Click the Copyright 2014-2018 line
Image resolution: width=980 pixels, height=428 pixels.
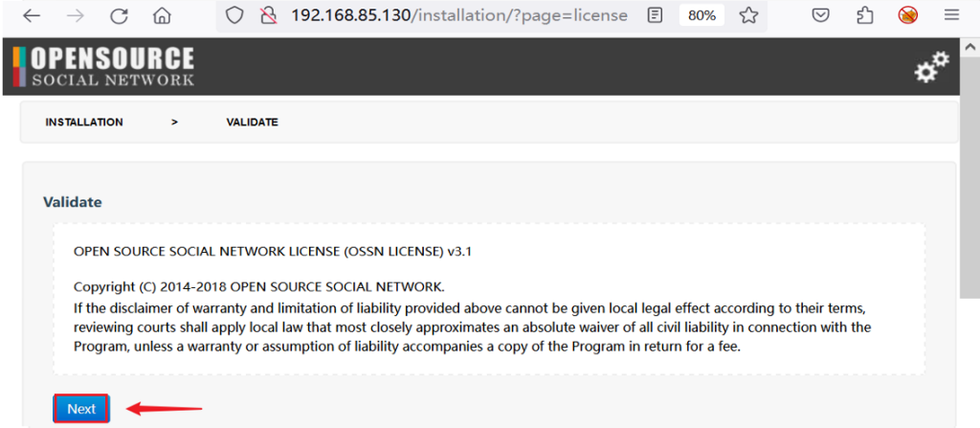pos(259,287)
